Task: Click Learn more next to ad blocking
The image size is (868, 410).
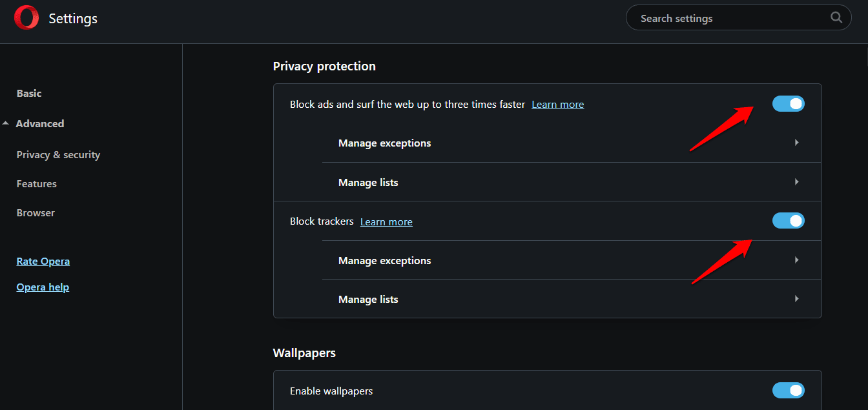Action: coord(557,104)
